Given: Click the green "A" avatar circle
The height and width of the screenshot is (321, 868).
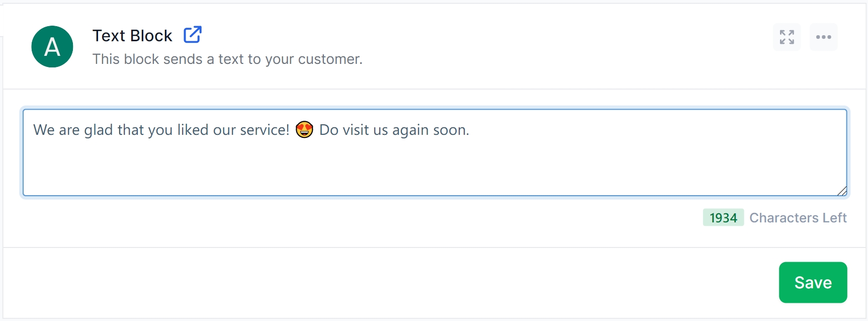Looking at the screenshot, I should pos(52,47).
